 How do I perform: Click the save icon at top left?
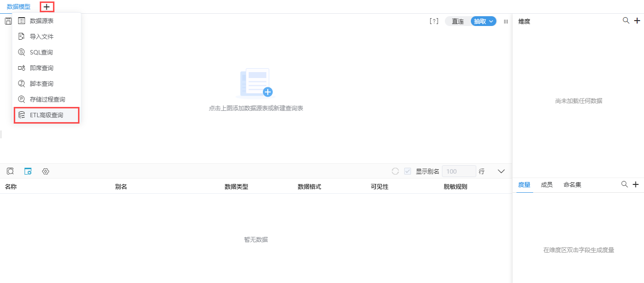(8, 21)
